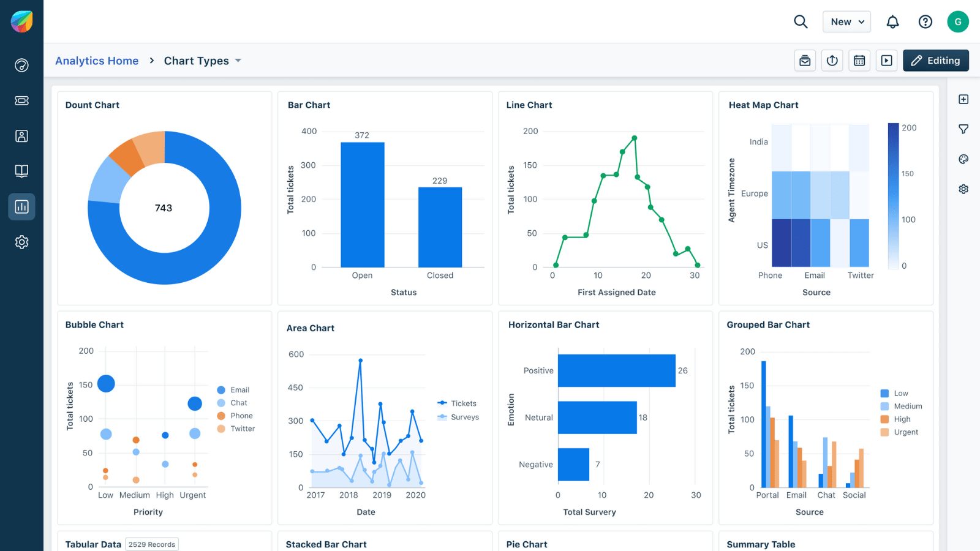
Task: Expand the New dropdown button
Action: (x=846, y=22)
